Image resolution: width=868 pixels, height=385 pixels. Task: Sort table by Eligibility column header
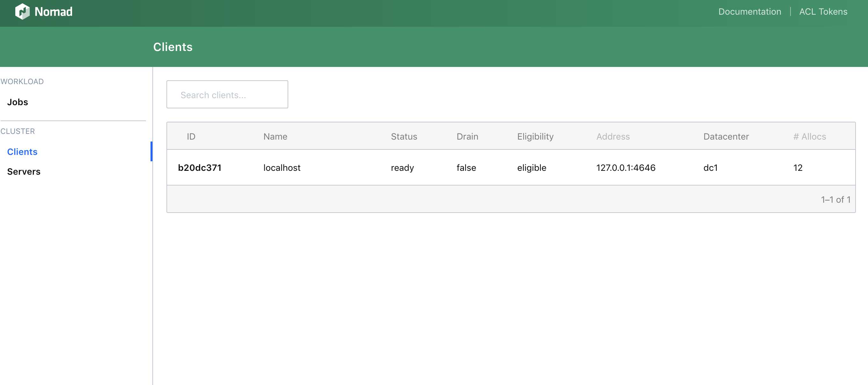(535, 136)
